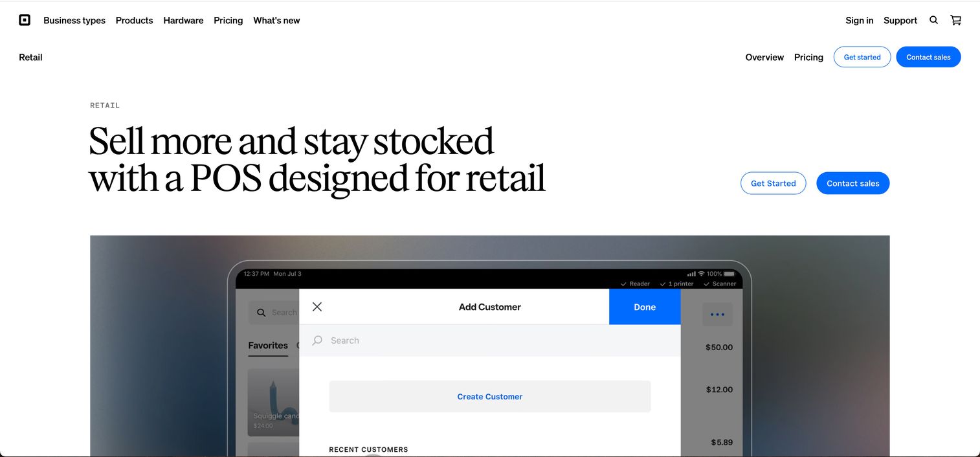Click the battery icon in tablet status bar
The width and height of the screenshot is (980, 457).
(x=729, y=274)
